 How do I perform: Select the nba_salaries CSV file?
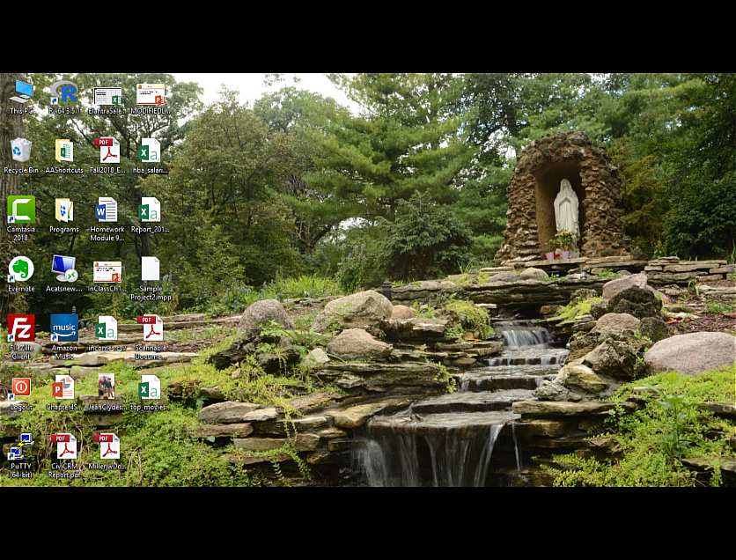coord(150,151)
